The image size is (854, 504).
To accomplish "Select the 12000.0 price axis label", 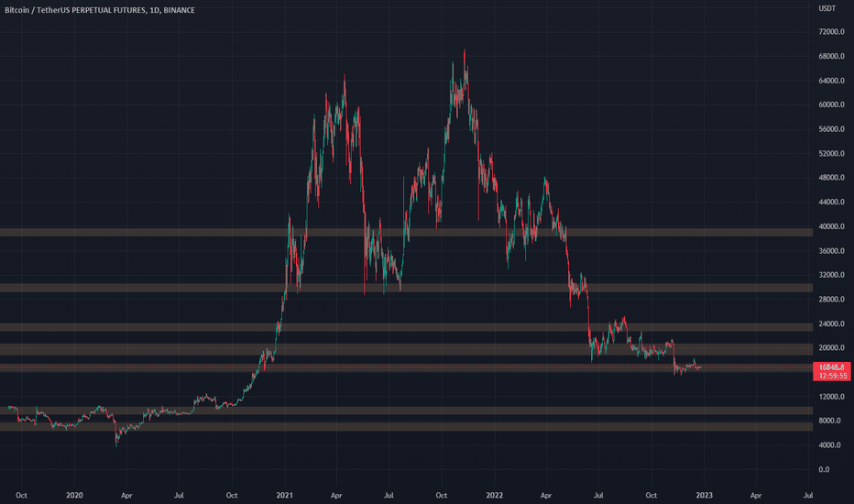I will pyautogui.click(x=831, y=397).
